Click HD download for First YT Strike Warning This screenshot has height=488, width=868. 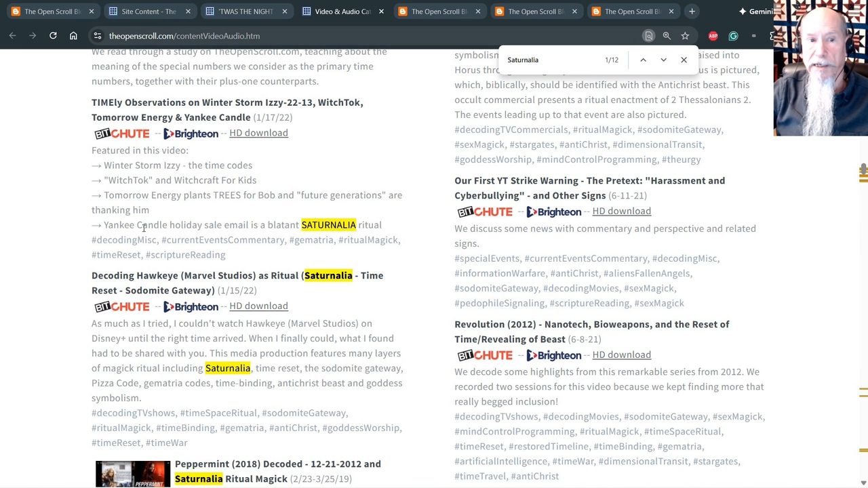click(621, 211)
